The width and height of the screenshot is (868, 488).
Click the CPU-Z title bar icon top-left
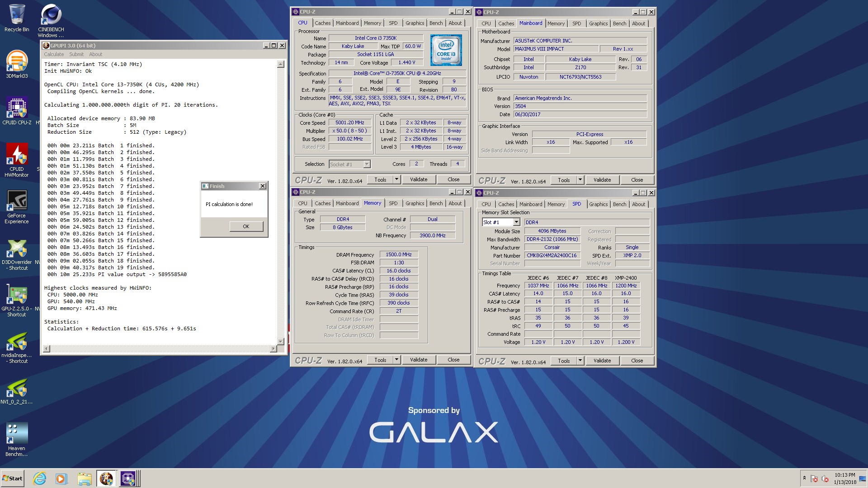coord(296,12)
